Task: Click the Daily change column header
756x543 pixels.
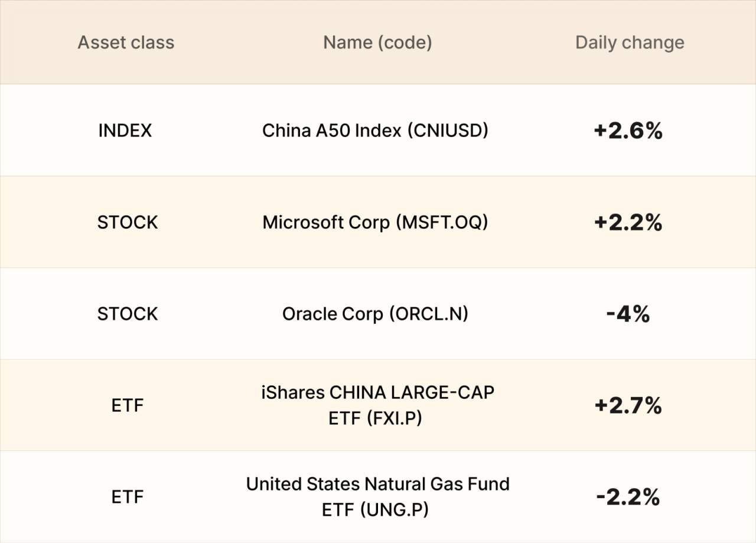Action: 630,43
